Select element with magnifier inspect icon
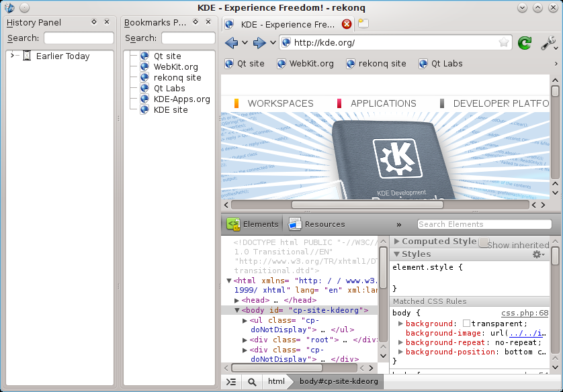Screen dimensions: 563x392 point(252,382)
